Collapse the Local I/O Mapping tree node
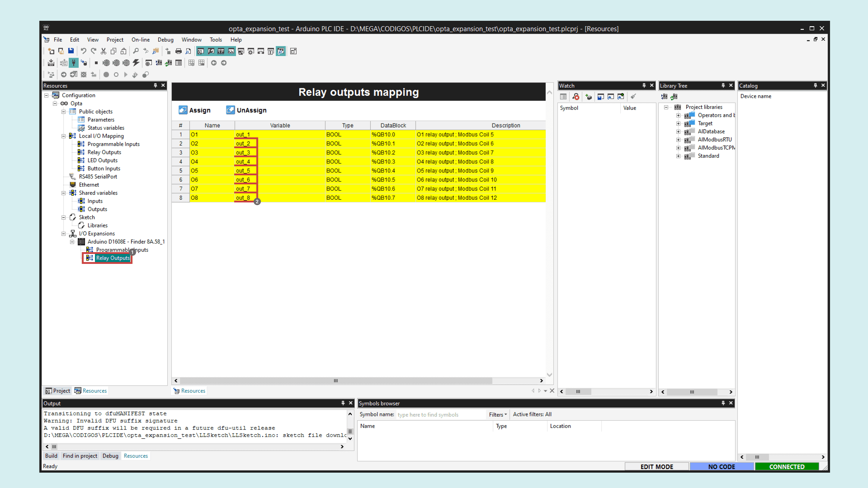Viewport: 868px width, 488px height. tap(63, 136)
